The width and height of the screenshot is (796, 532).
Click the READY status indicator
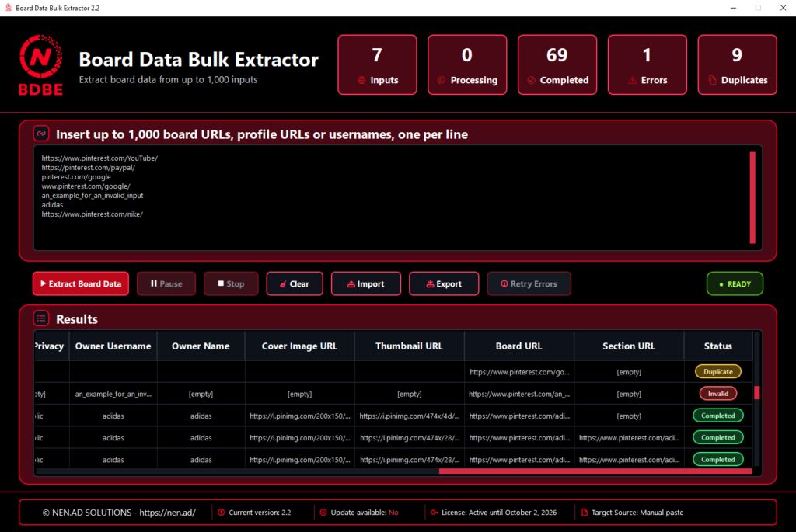click(735, 283)
